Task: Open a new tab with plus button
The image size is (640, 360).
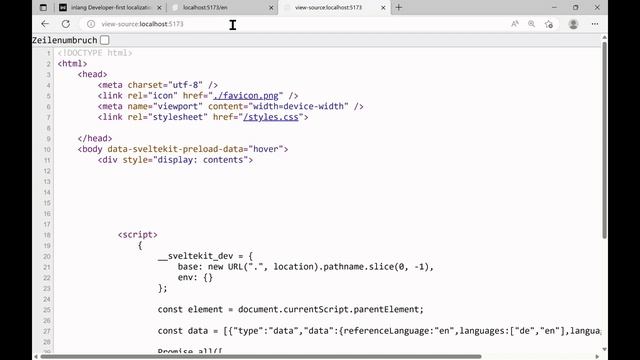Action: coord(399,7)
